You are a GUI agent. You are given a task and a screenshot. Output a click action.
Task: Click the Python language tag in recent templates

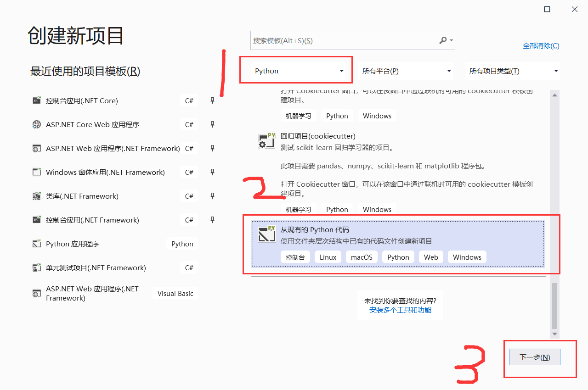(x=182, y=244)
